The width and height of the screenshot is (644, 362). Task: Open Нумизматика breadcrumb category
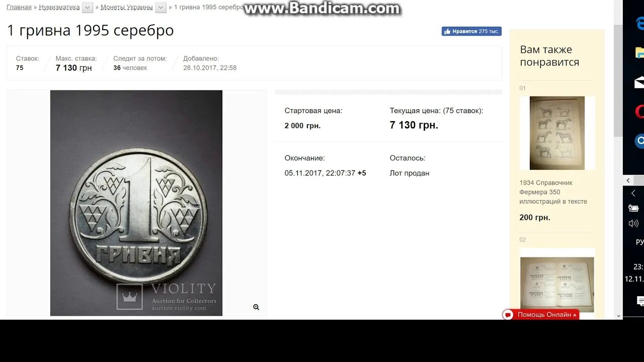point(59,7)
